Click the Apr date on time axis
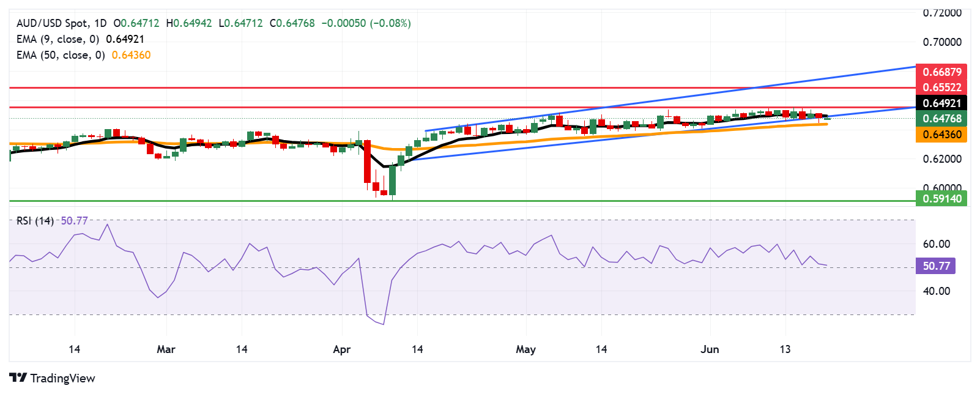This screenshot has height=394, width=980. (x=341, y=349)
